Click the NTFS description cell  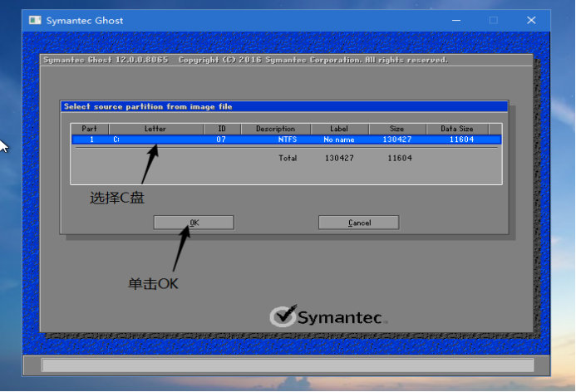pyautogui.click(x=288, y=140)
